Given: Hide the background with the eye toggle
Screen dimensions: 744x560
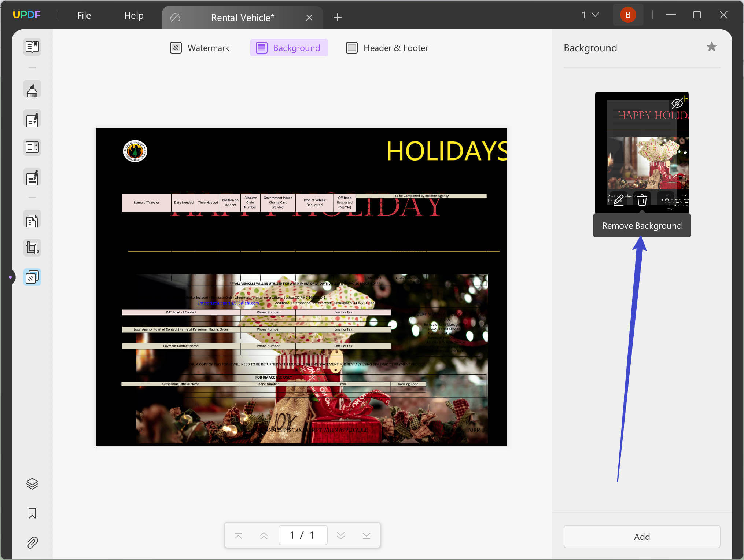Looking at the screenshot, I should coord(677,103).
